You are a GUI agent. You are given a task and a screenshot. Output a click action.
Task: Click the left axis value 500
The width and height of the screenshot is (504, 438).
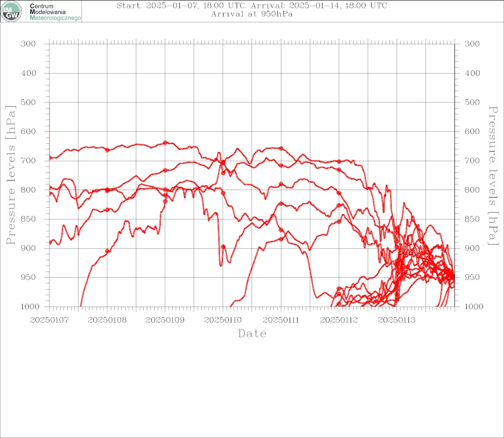(x=28, y=102)
